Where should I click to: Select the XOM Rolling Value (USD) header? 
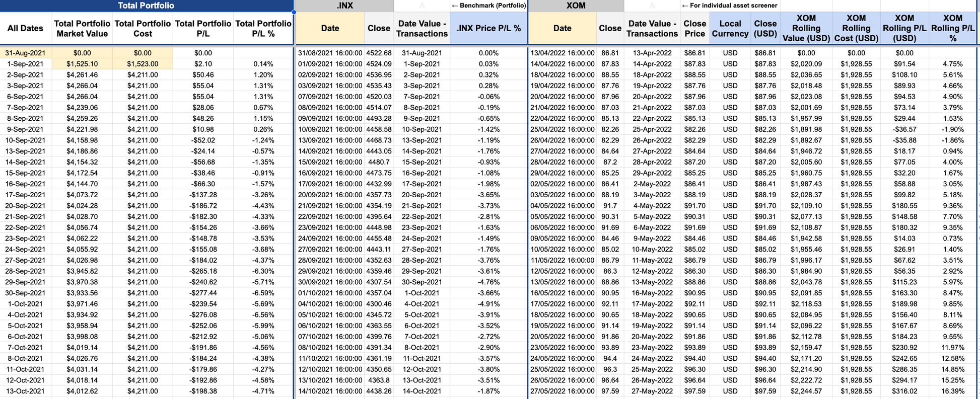[806, 29]
